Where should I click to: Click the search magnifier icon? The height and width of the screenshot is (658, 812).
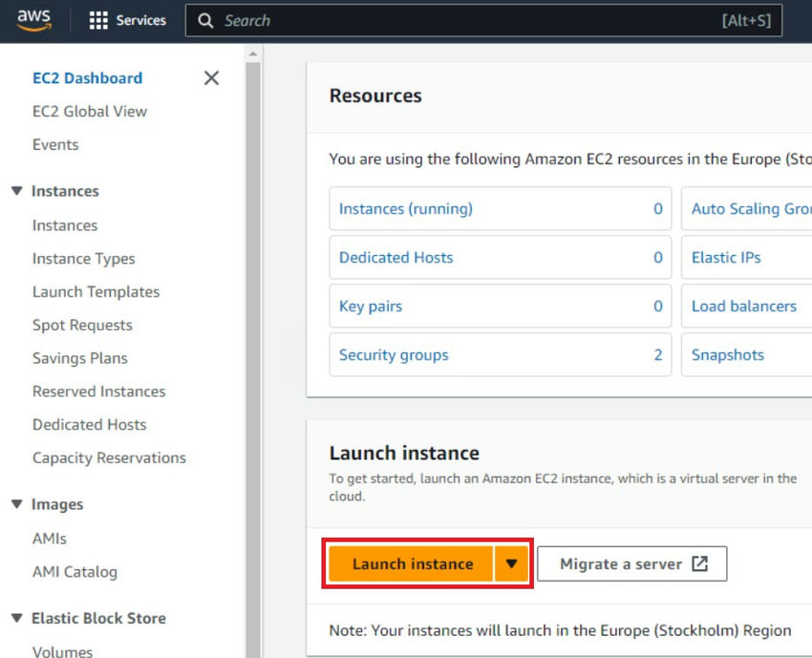point(204,20)
